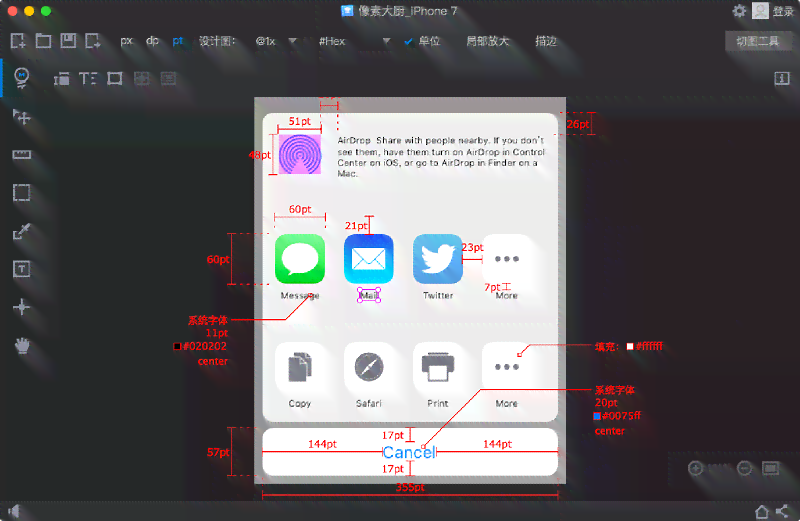Click the user avatar icon
Screen dimensions: 800x521
[760, 11]
